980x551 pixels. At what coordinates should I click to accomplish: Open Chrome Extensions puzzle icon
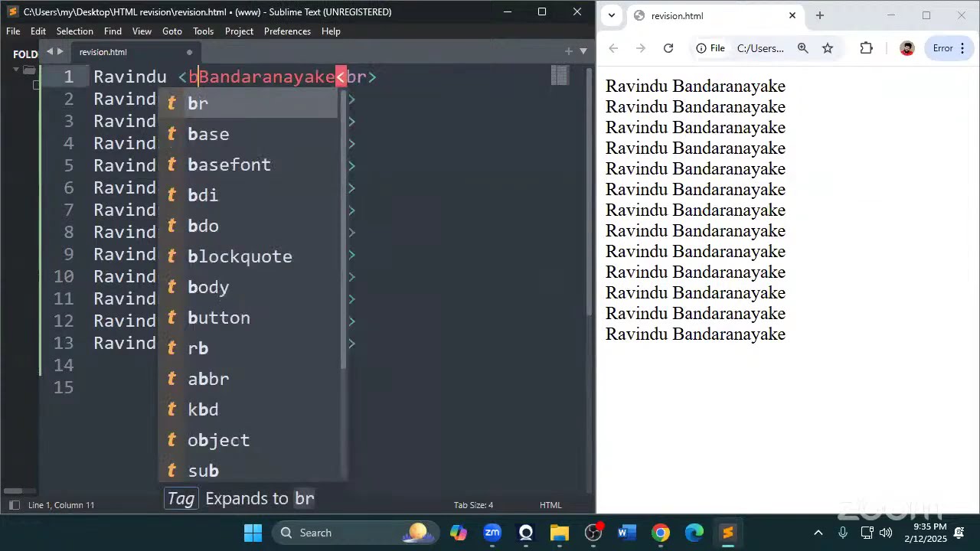[x=867, y=48]
